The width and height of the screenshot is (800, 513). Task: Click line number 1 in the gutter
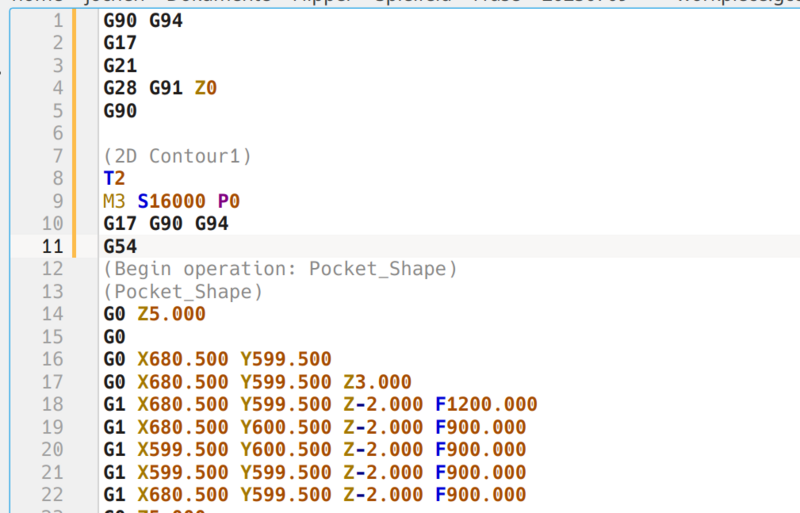tap(58, 21)
